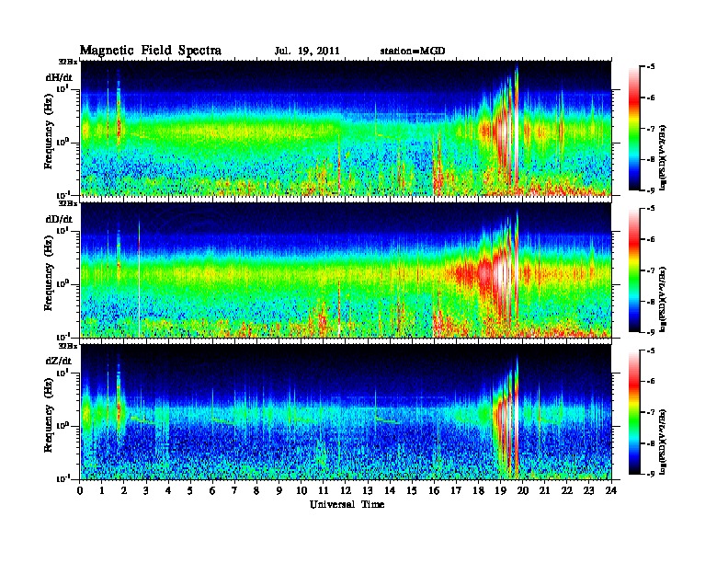Click the Frequency (Hz) axis label of dZ/dt panel
The image size is (728, 563).
[49, 416]
